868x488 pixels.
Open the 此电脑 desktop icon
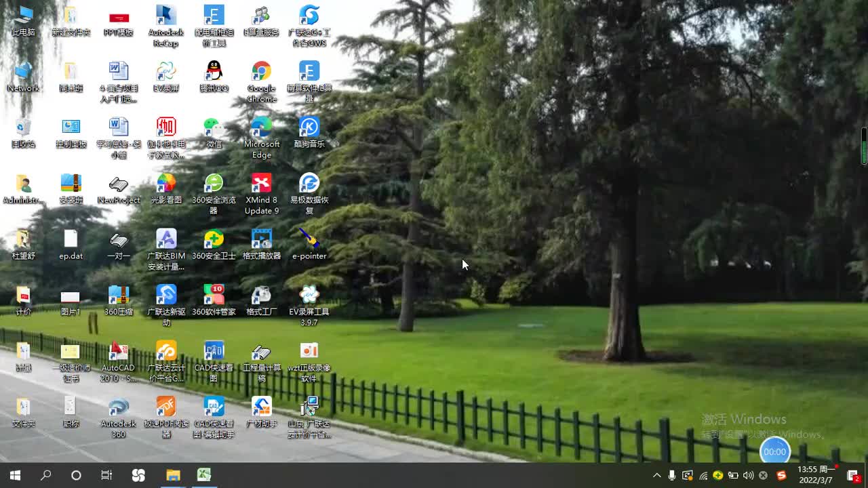click(x=23, y=20)
